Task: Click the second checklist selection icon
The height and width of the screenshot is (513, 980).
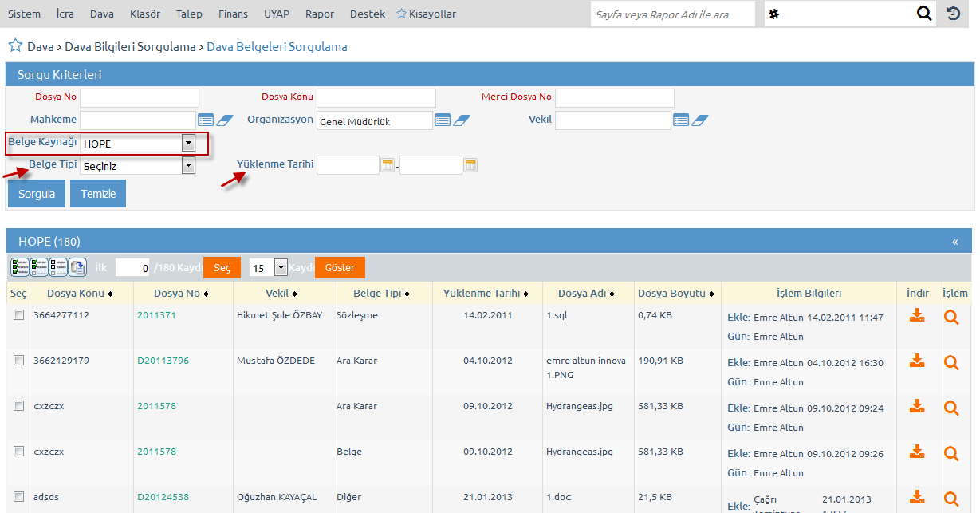Action: click(38, 267)
